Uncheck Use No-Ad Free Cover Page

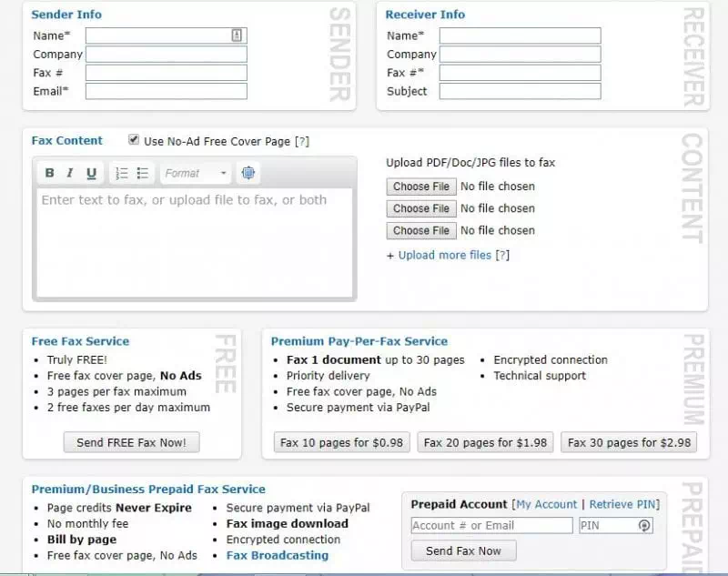pos(134,140)
